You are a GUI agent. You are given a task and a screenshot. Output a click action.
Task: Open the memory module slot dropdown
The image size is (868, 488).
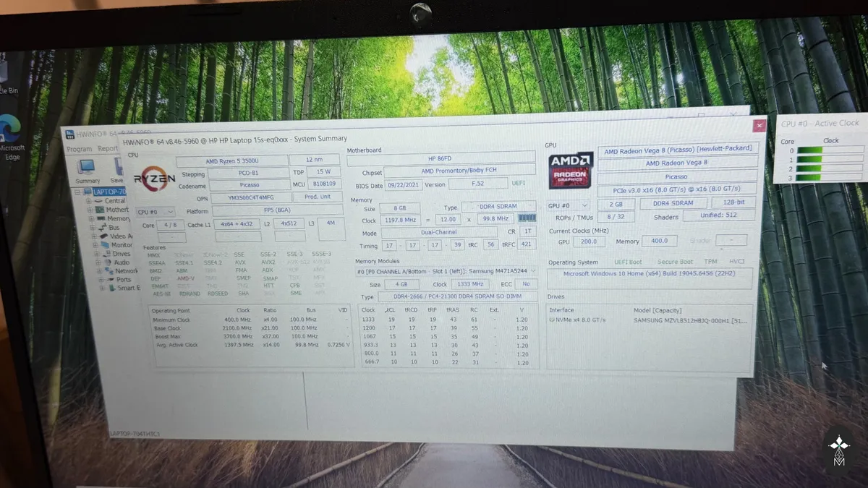click(446, 271)
